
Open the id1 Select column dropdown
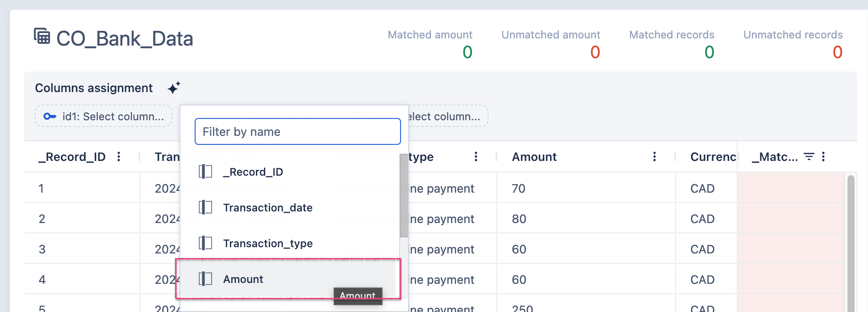(104, 116)
